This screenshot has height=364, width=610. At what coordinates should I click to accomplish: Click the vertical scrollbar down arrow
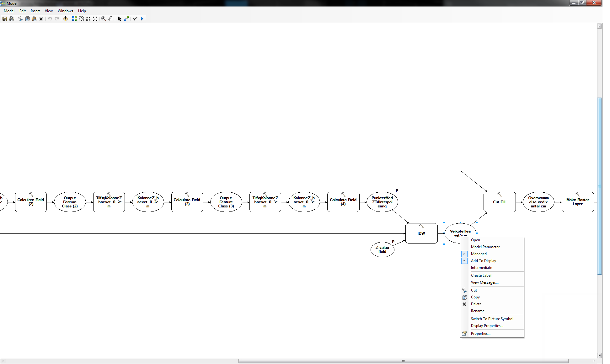[x=600, y=356]
